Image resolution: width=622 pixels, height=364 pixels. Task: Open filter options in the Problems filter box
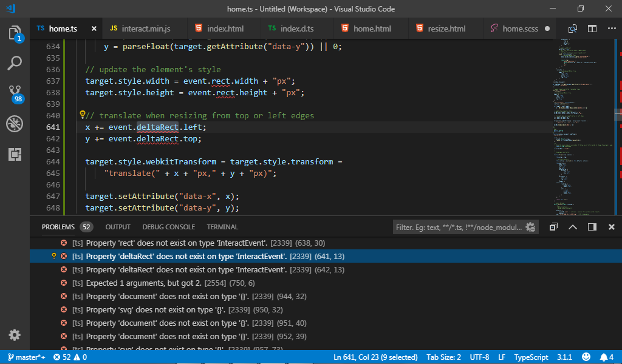[530, 226]
